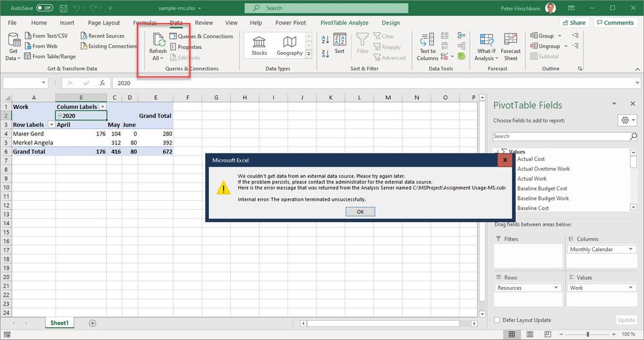Open Queries & Connections pane
Image resolution: width=644 pixels, height=340 pixels.
point(202,36)
